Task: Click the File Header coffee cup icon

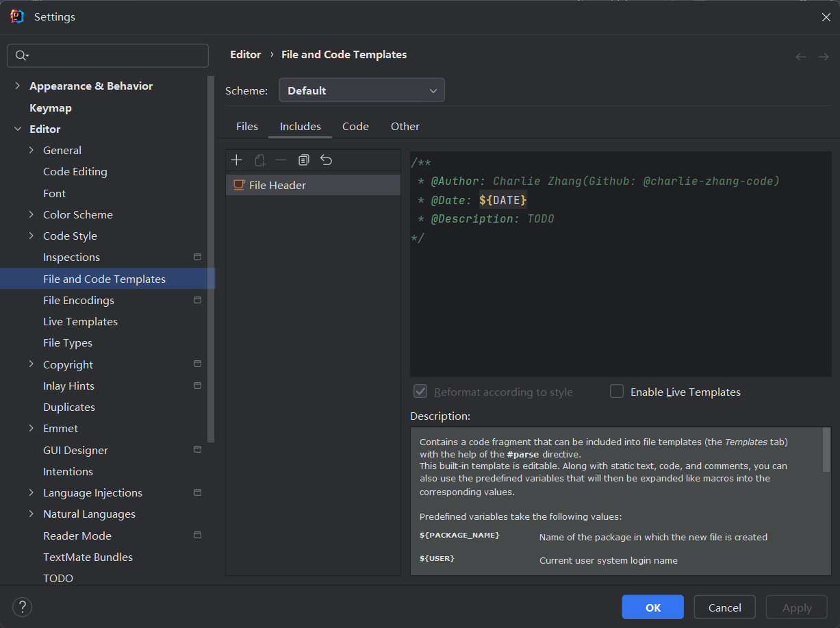Action: (x=239, y=185)
